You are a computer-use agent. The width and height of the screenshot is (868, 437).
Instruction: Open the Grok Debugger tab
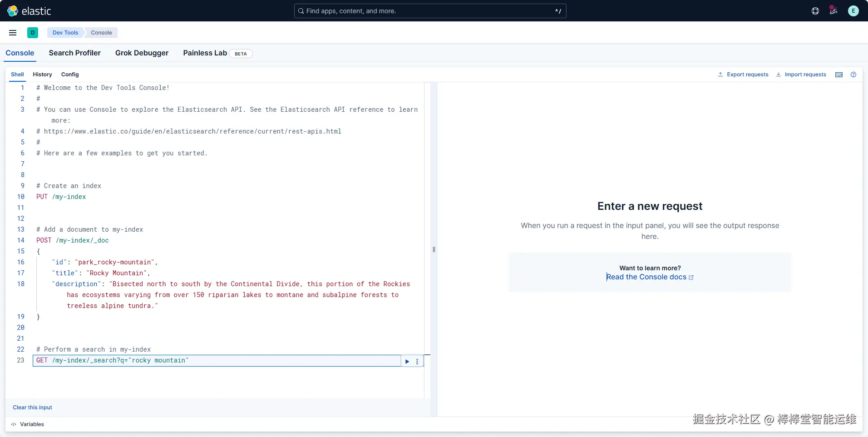point(142,53)
